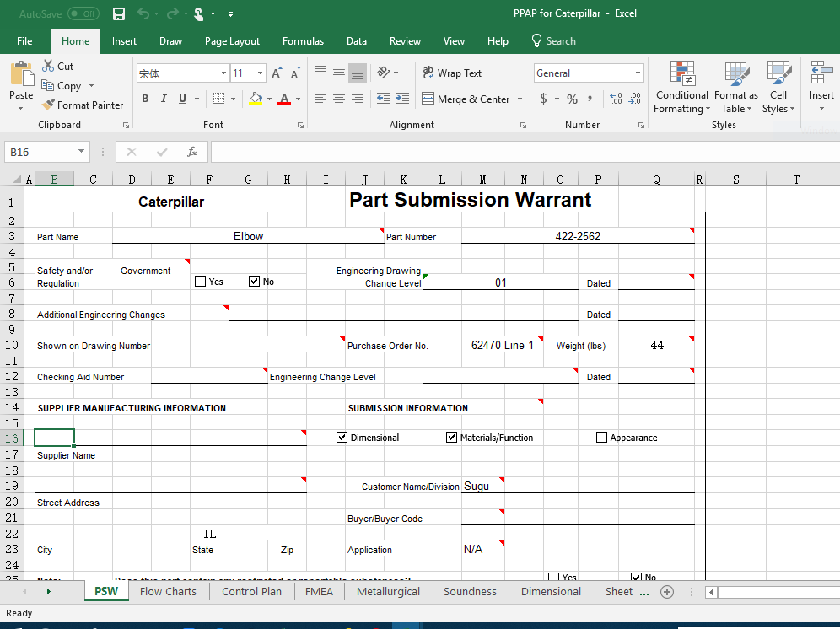The height and width of the screenshot is (629, 840).
Task: Open the Control Plan sheet tab
Action: click(251, 592)
